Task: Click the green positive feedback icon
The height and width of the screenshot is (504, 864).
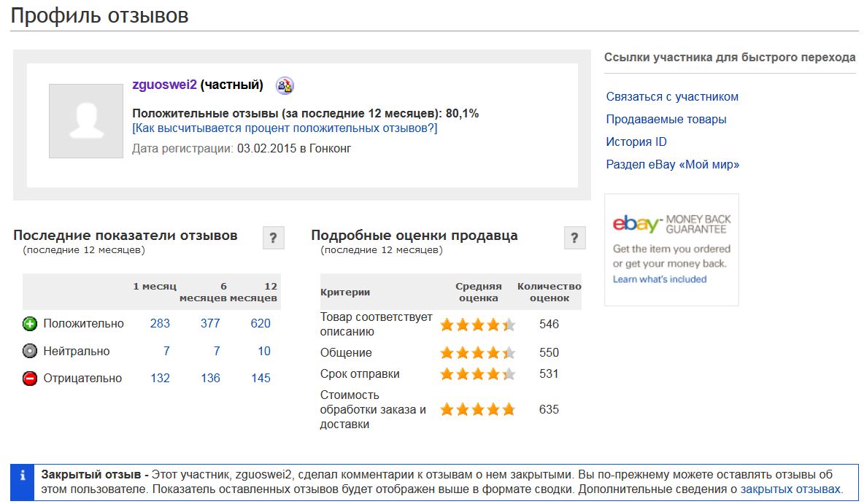Action: 30,324
